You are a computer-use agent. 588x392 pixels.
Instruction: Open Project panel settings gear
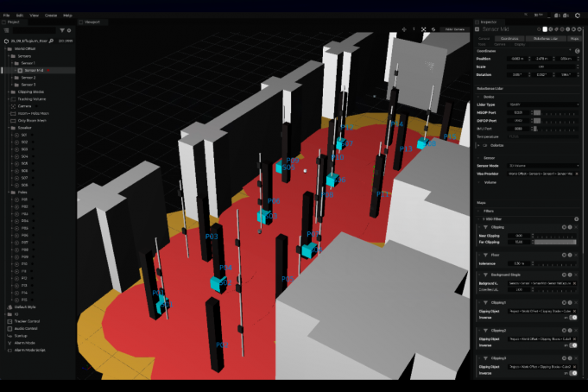(70, 29)
